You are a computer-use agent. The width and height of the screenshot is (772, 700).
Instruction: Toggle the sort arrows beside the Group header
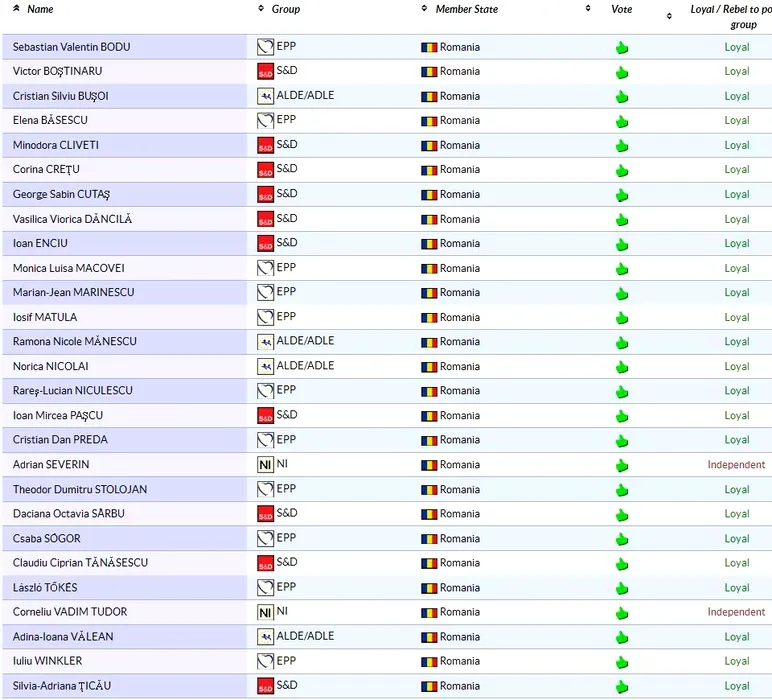pyautogui.click(x=261, y=9)
